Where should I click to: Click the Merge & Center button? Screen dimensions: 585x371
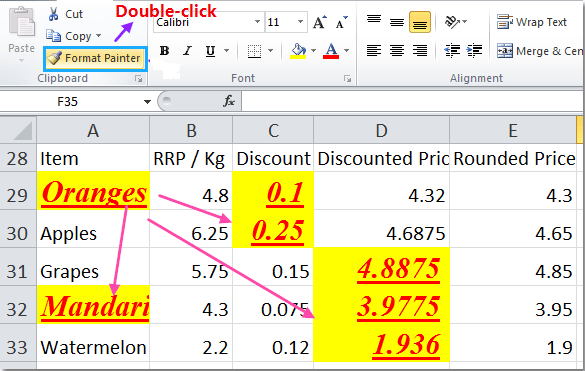540,51
